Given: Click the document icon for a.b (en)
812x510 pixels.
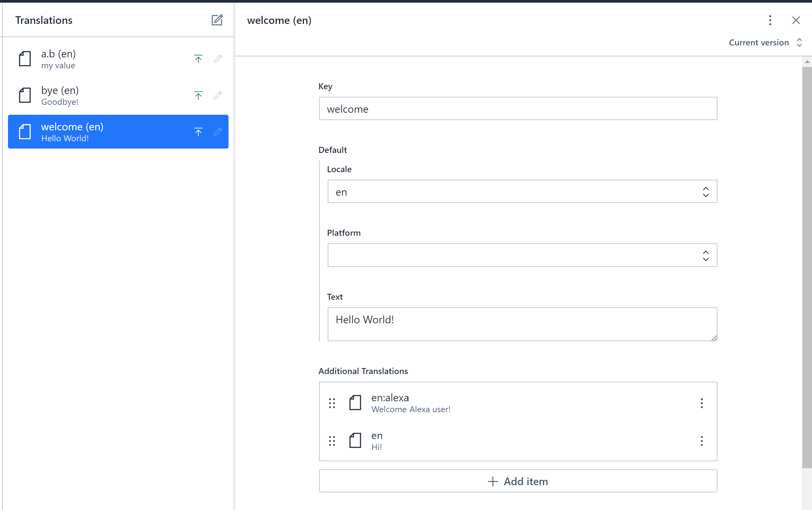Looking at the screenshot, I should tap(25, 59).
